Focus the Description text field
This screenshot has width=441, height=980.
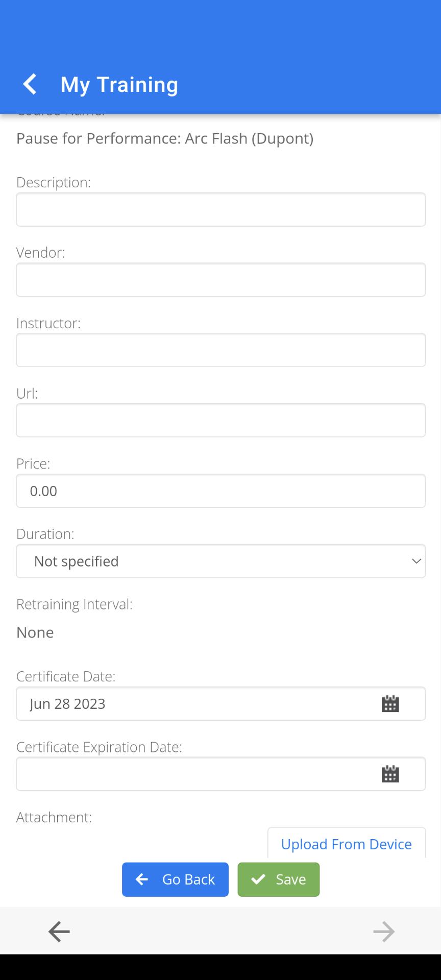221,209
